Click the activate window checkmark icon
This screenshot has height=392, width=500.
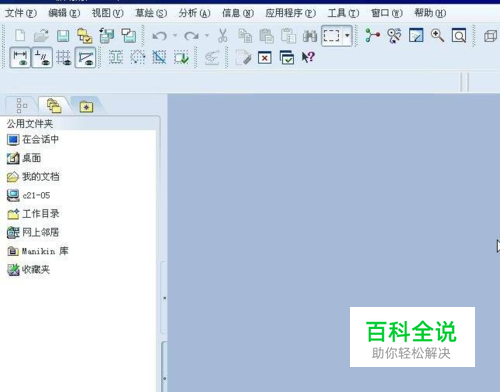[x=287, y=58]
